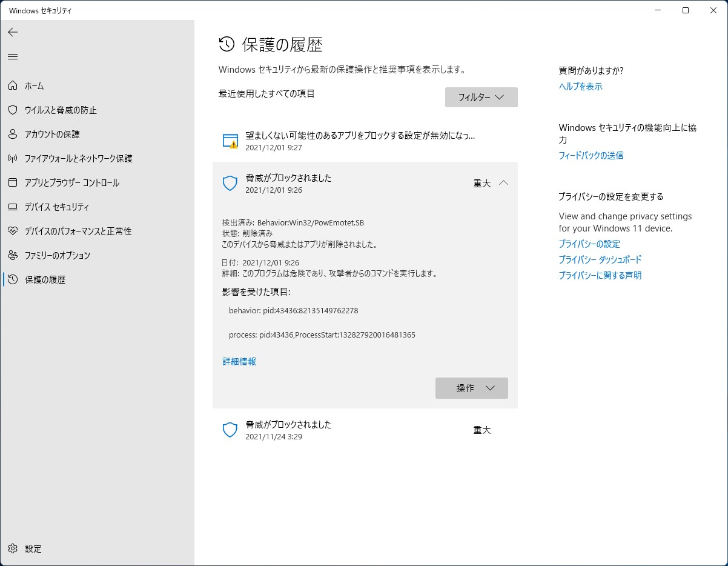Open the フィルター dropdown
This screenshot has width=728, height=566.
pyautogui.click(x=481, y=97)
